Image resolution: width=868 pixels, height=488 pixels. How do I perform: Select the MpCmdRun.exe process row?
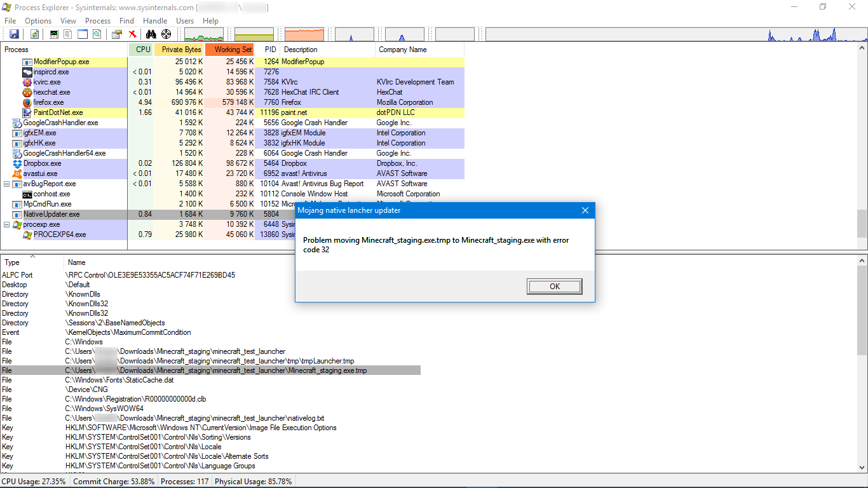click(233, 204)
